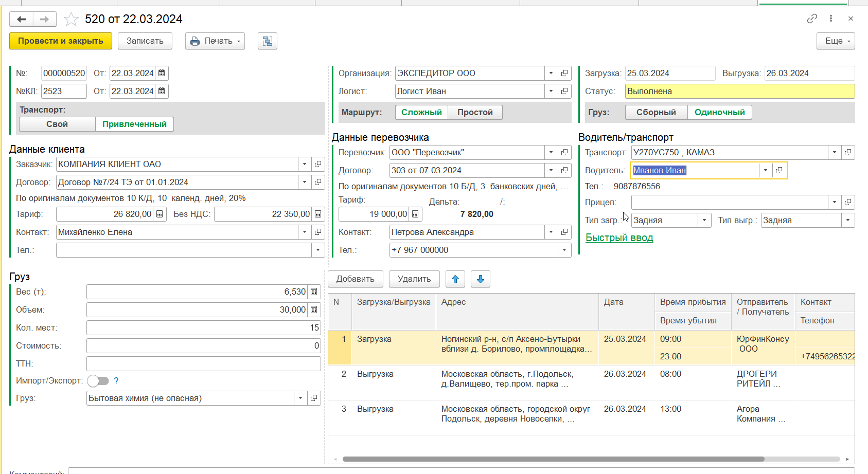This screenshot has height=474, width=868.
Task: Open client contact Михайленко Елена record icon
Action: (318, 232)
